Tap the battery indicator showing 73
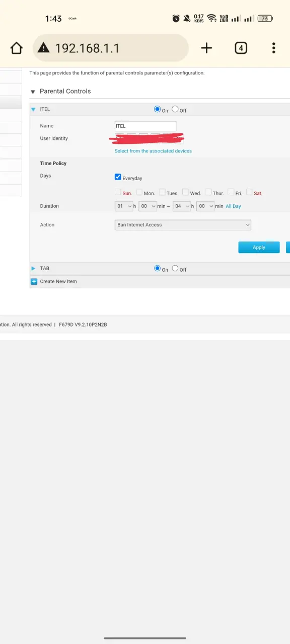Screen dimensions: 290x644 [265, 19]
